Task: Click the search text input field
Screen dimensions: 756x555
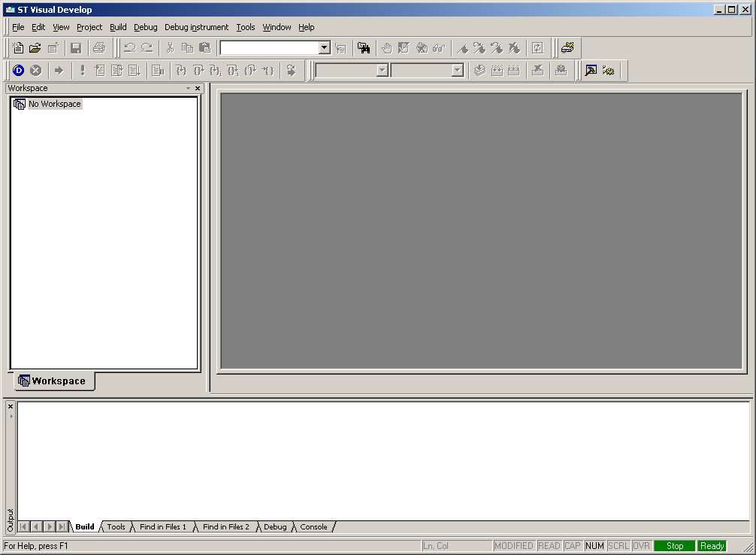Action: point(270,47)
